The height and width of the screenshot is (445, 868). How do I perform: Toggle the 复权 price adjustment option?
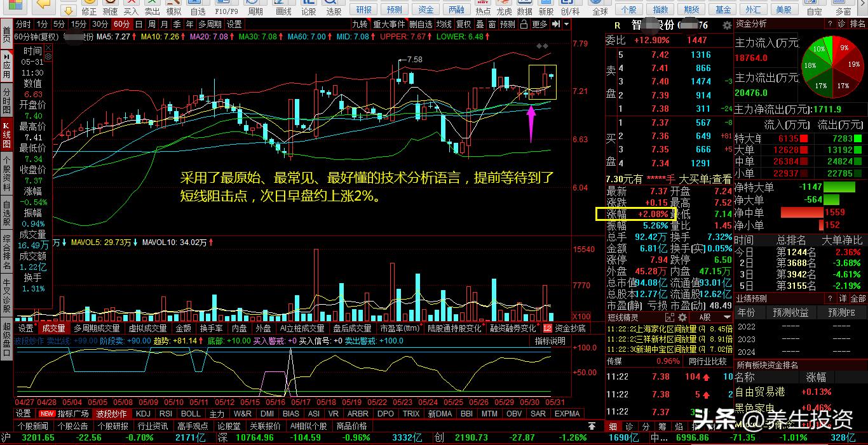(464, 24)
